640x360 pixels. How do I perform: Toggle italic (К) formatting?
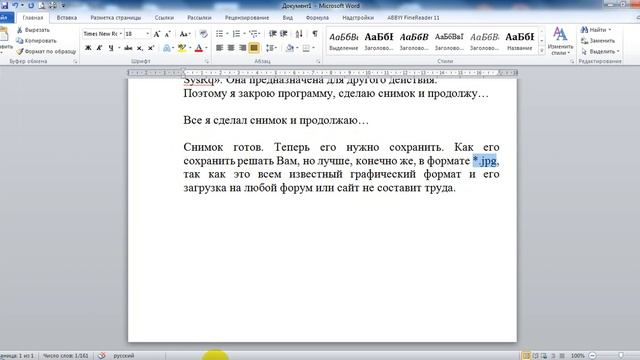pyautogui.click(x=99, y=48)
